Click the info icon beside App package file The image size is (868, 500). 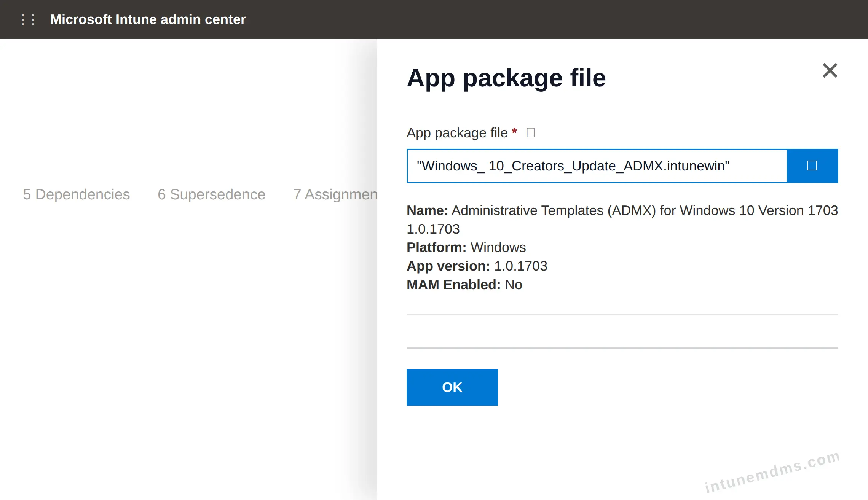point(530,133)
